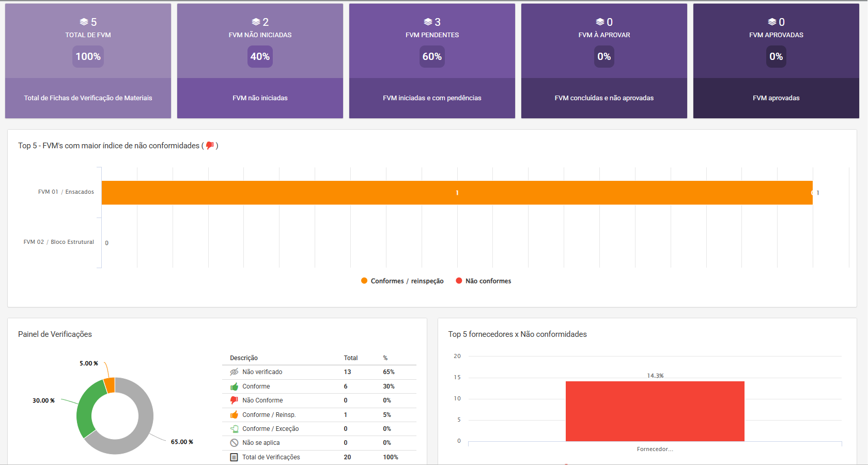
Task: Open the FVM não iniciadas card footer
Action: point(260,98)
